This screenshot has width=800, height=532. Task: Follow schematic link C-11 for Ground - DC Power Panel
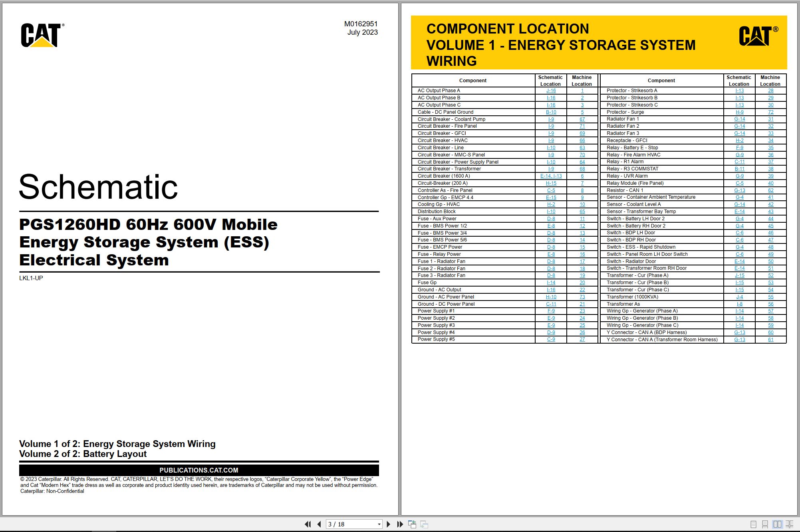(551, 304)
